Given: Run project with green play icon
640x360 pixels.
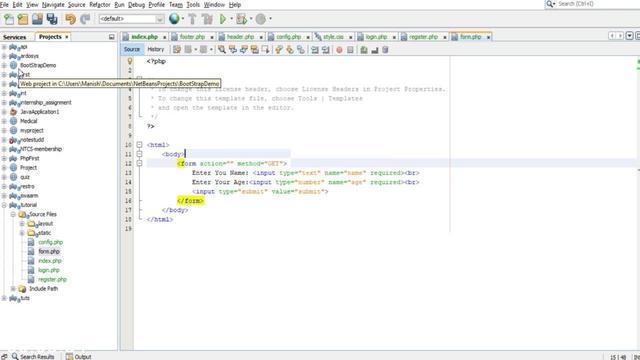Looking at the screenshot, I should click(x=223, y=19).
